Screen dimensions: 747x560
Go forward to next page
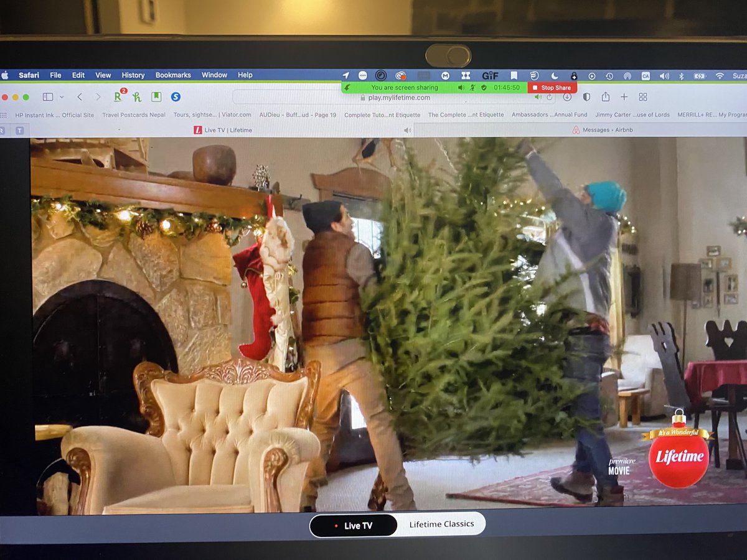pos(98,96)
